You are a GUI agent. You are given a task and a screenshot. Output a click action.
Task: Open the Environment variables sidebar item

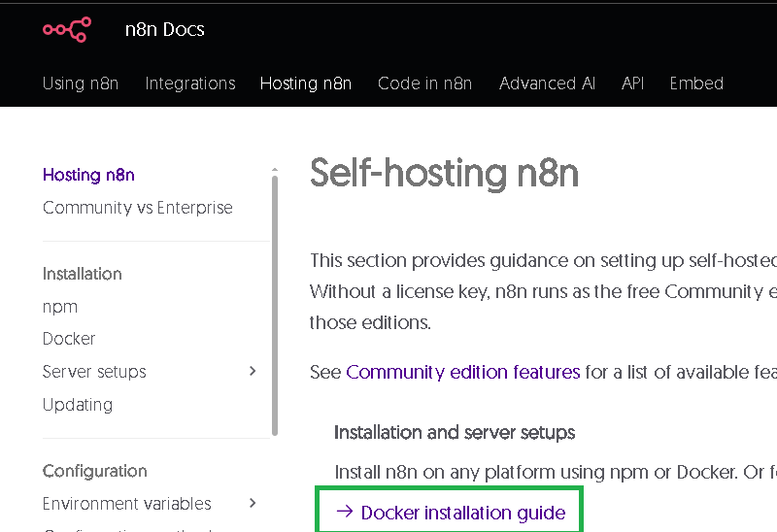click(x=127, y=504)
